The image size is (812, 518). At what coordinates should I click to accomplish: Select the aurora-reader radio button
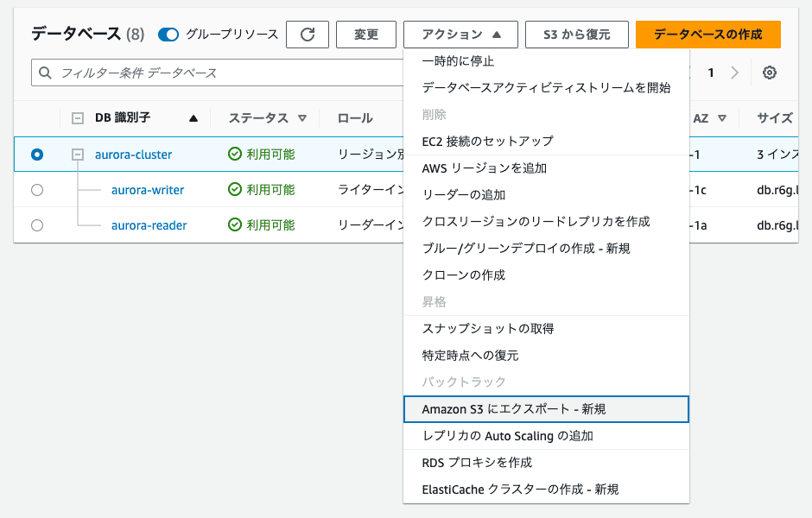tap(37, 225)
